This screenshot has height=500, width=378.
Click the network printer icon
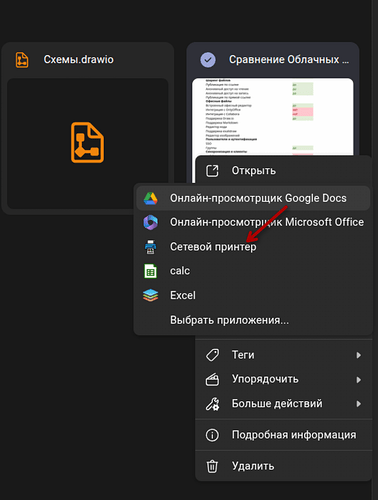click(x=151, y=247)
